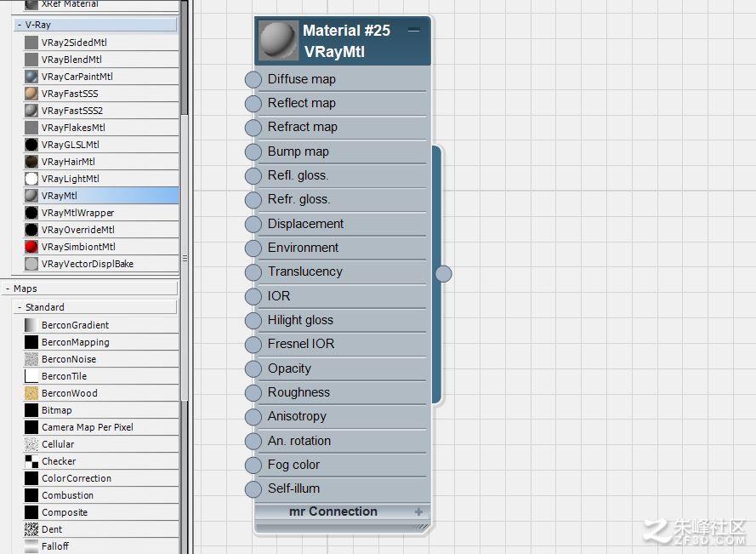Viewport: 756px width, 554px height.
Task: Click the Diffuse map input socket
Action: [x=253, y=80]
